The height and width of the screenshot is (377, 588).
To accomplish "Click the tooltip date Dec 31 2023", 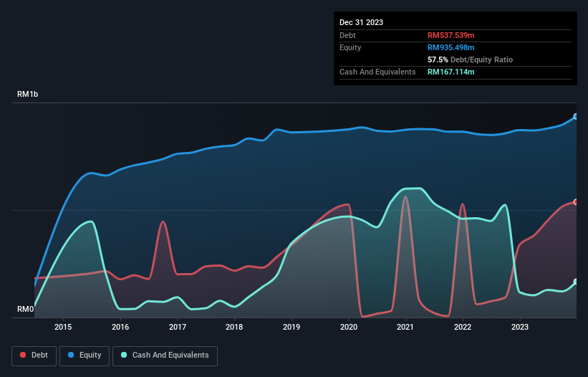I will 361,22.
